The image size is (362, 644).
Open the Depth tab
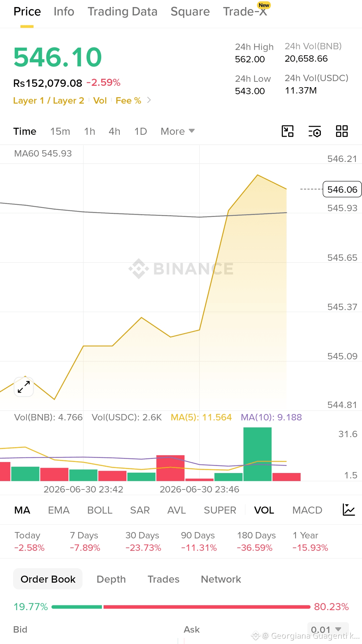click(x=111, y=579)
